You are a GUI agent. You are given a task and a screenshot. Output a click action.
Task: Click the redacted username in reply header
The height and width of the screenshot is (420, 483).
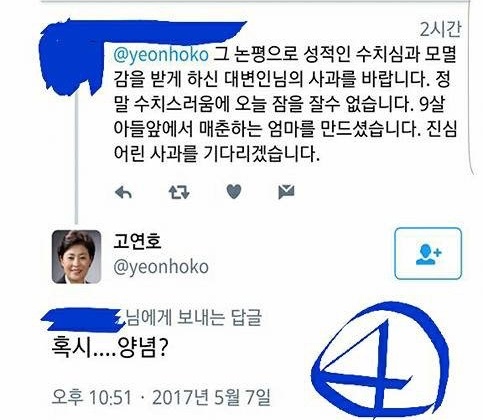81,319
